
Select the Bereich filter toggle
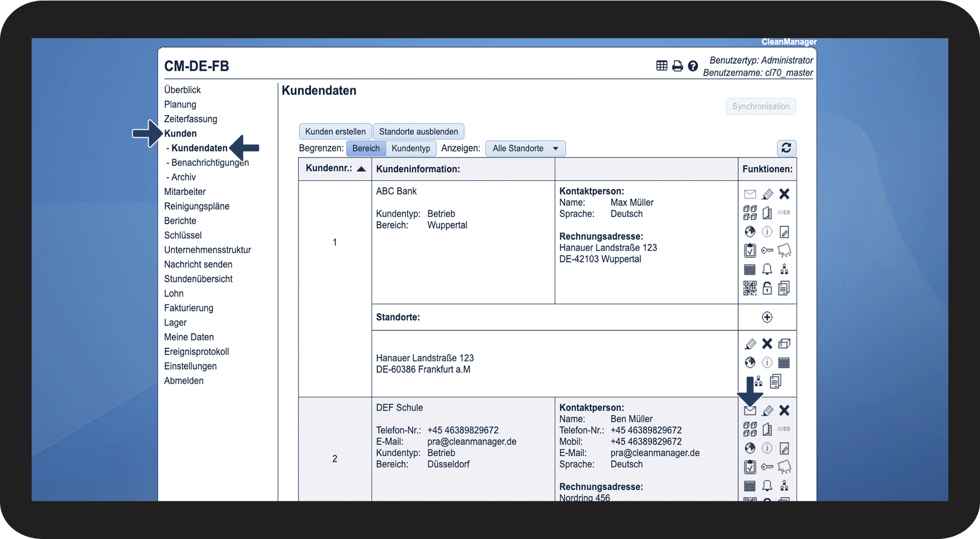click(x=366, y=148)
